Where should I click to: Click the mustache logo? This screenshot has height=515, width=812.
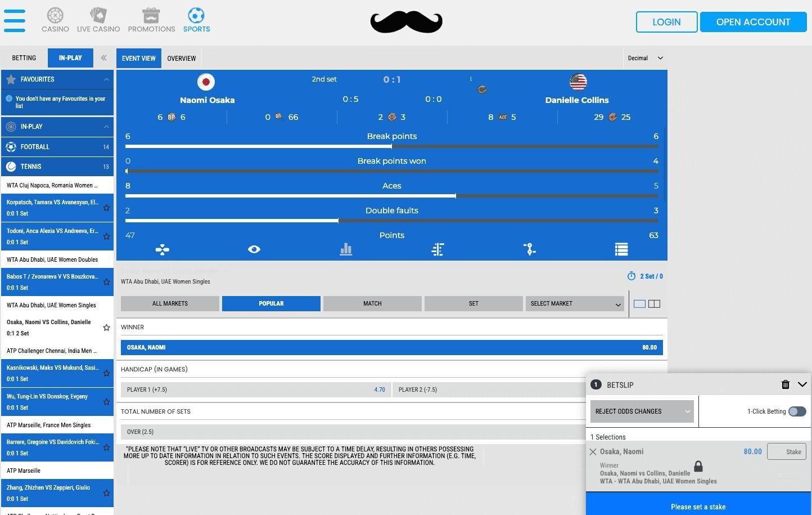click(406, 22)
